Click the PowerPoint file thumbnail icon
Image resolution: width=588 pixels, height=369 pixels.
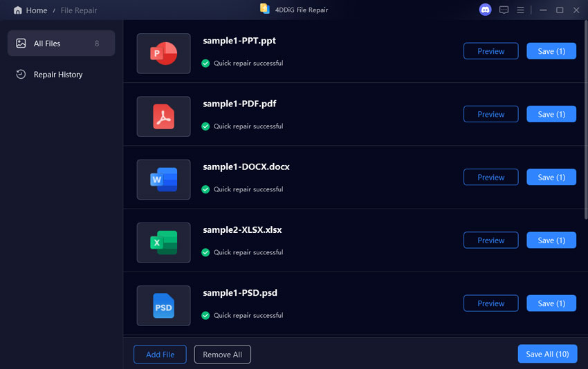point(163,54)
